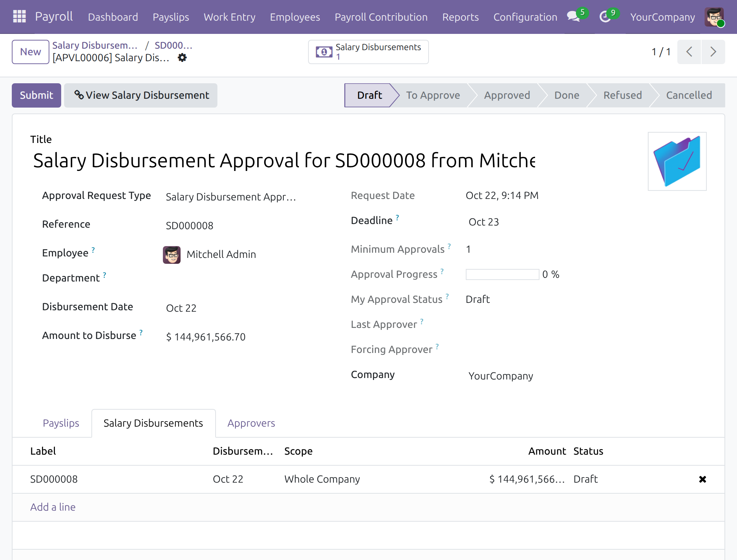Show Department field help question mark
The width and height of the screenshot is (737, 560).
[105, 275]
